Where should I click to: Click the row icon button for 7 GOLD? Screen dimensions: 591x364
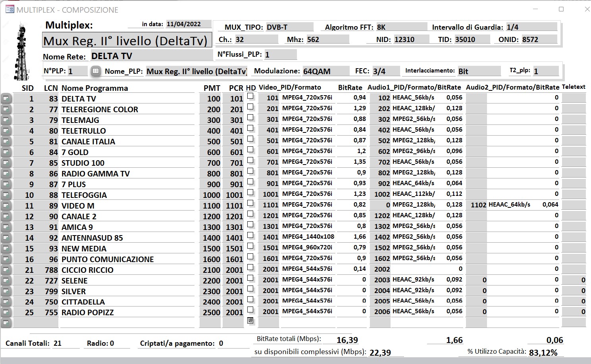tap(6, 152)
